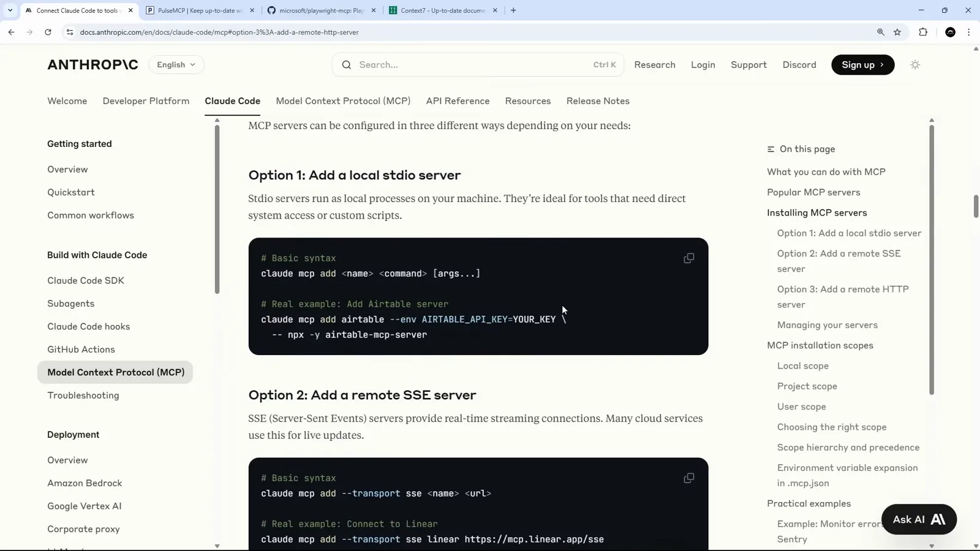The image size is (980, 551).
Task: Click the browser window vertical scrollbar thumb
Action: 976,206
